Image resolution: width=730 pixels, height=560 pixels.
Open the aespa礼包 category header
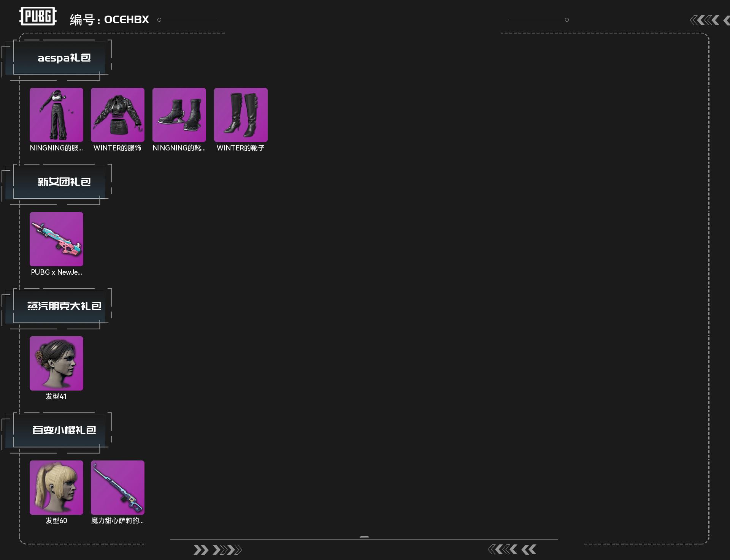coord(59,58)
